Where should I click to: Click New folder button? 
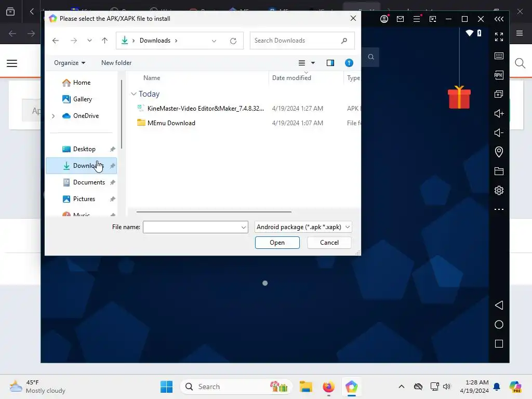click(116, 63)
